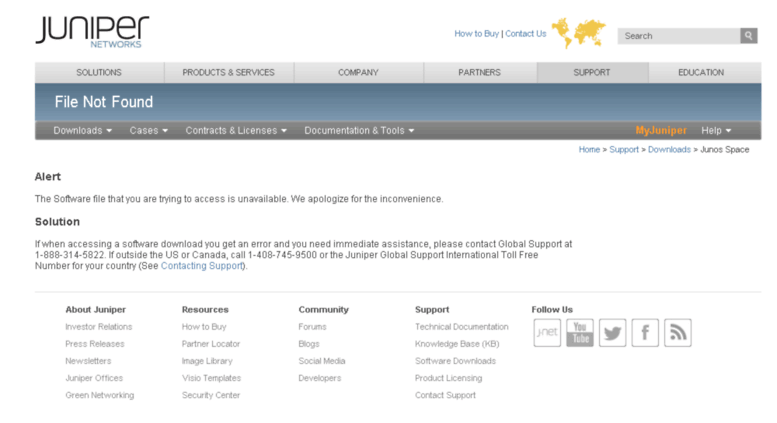Expand the Help dropdown menu
The height and width of the screenshot is (423, 777).
[716, 130]
